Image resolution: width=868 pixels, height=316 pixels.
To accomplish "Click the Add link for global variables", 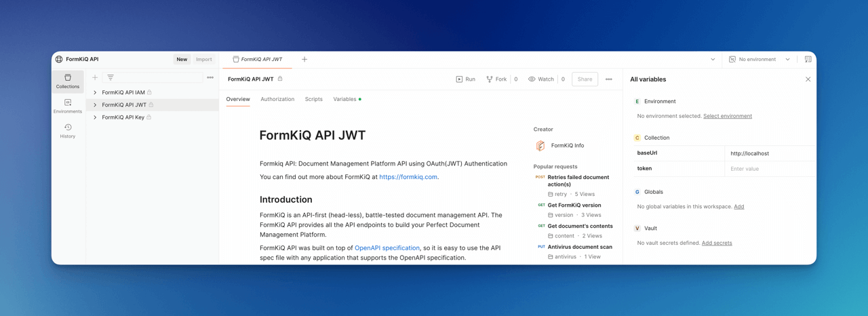I will point(739,207).
